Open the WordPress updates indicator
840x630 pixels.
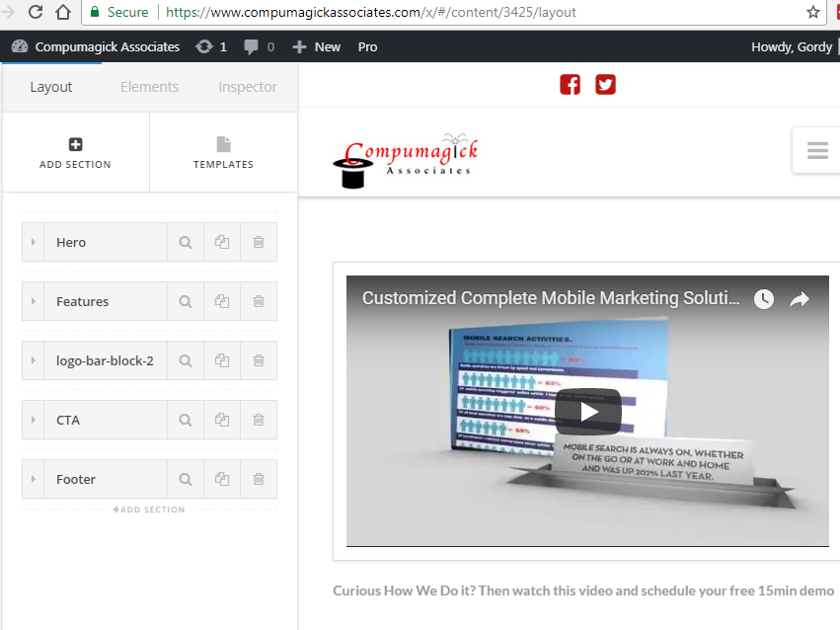tap(211, 47)
